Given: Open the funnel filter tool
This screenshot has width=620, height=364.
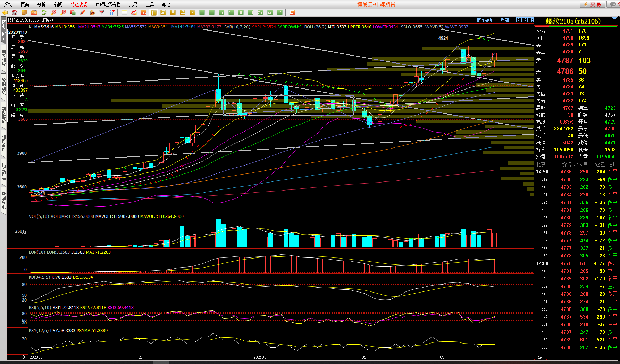Looking at the screenshot, I should 102,12.
